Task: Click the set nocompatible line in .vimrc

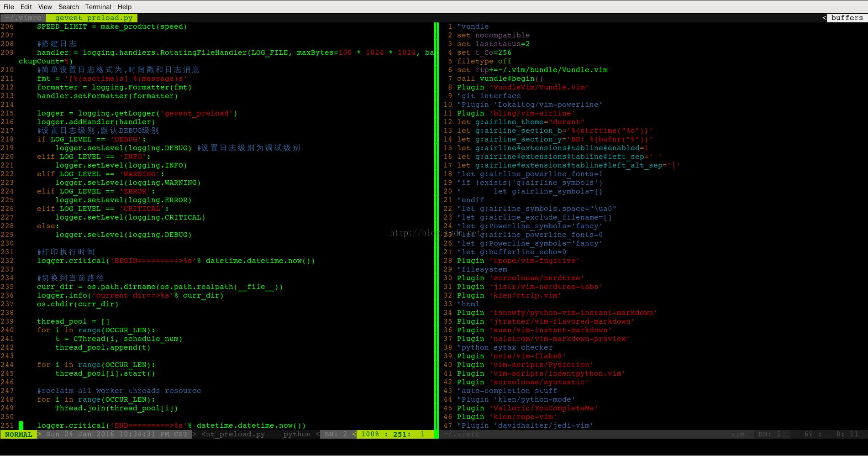Action: 493,35
